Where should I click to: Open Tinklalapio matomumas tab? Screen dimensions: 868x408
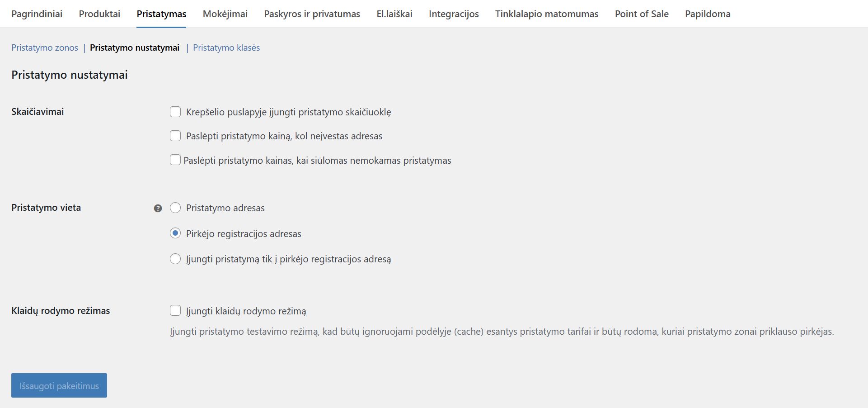[x=547, y=14]
